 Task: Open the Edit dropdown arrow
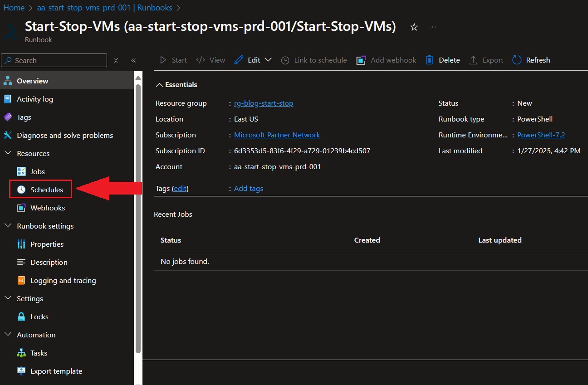point(268,60)
